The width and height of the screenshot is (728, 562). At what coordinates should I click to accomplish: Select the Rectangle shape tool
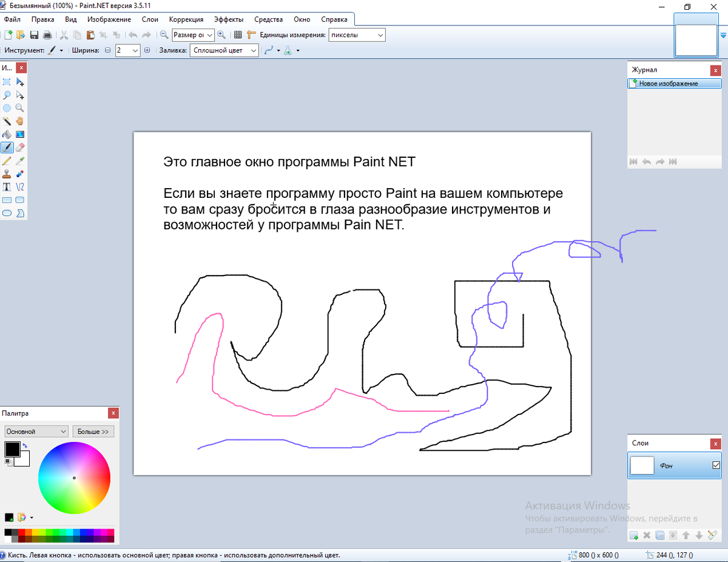point(7,200)
